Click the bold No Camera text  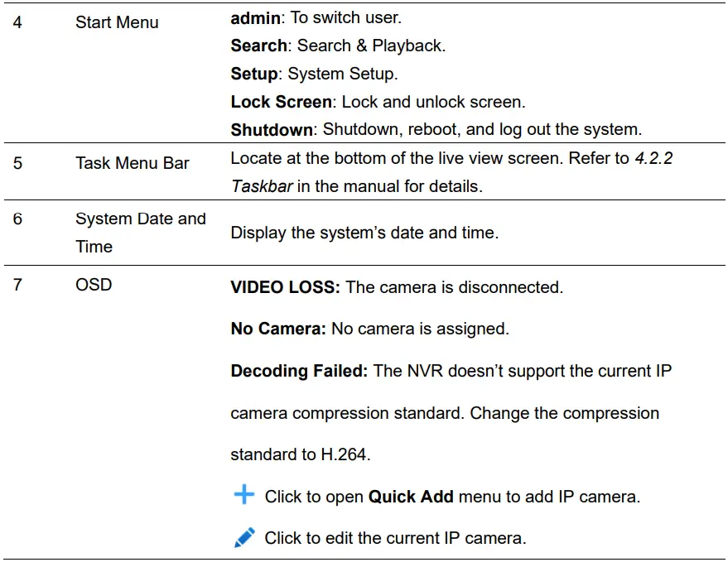pyautogui.click(x=278, y=329)
